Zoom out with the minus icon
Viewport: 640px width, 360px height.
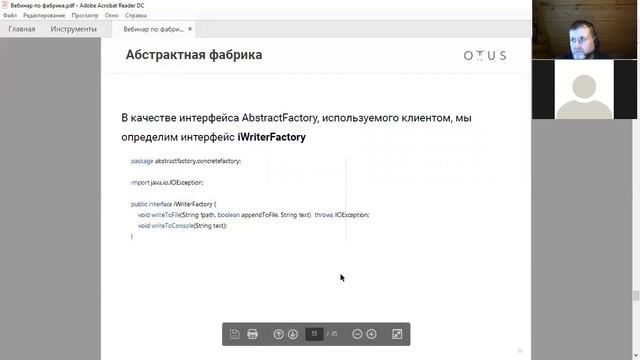click(357, 334)
